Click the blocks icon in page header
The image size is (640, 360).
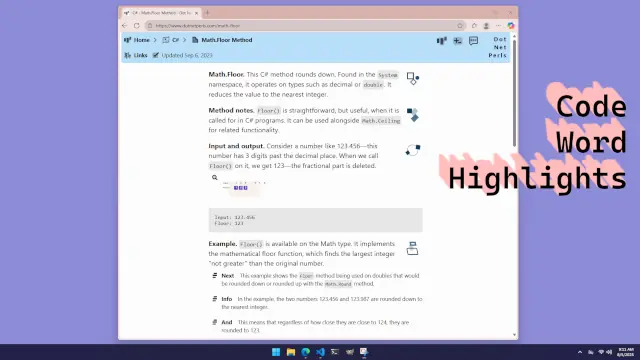tap(442, 40)
